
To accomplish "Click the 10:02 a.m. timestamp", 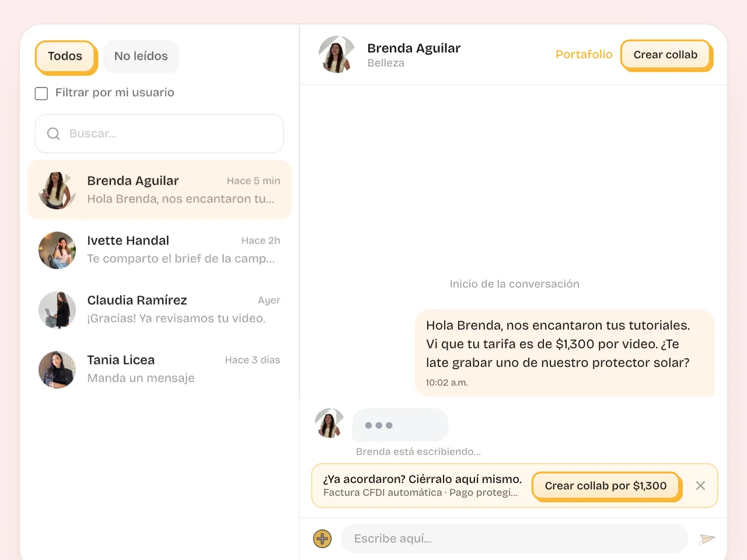I will 446,383.
